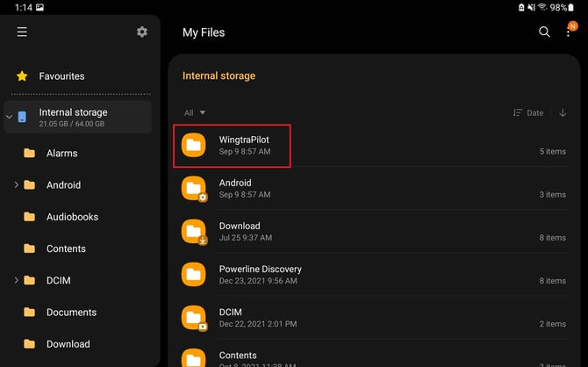Click the 8 items count for Powerline Discovery
This screenshot has height=367, width=588.
pos(552,281)
